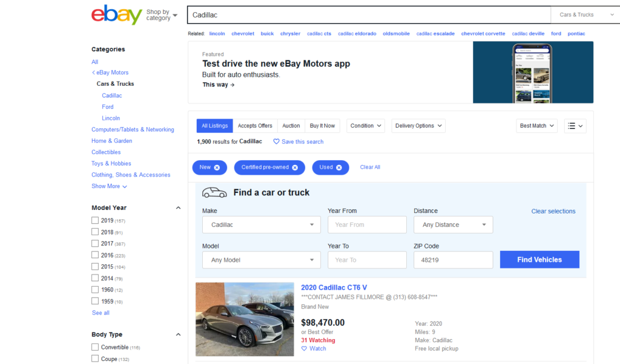Click the search box containing Cadillac
Screen dimensions: 620x364
(369, 15)
